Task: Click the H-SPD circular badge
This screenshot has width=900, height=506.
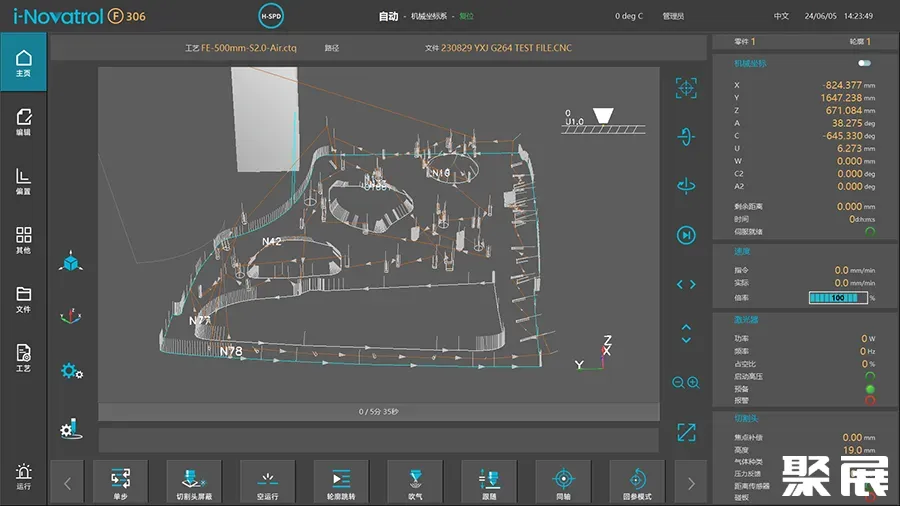Action: (270, 16)
